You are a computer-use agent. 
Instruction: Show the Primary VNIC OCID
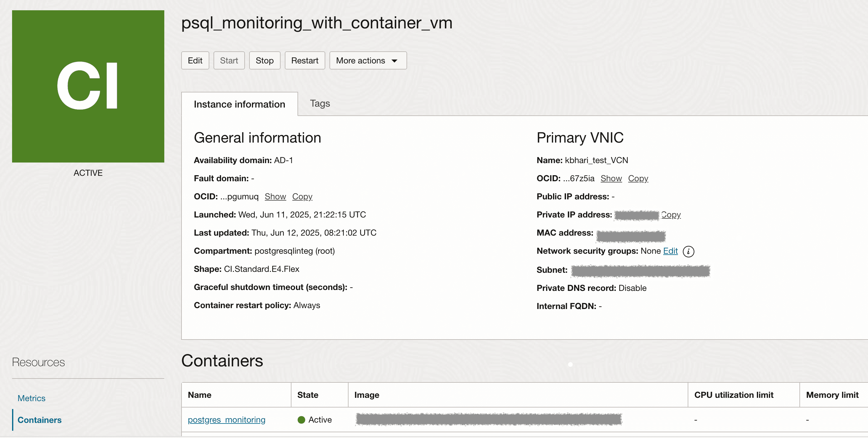[x=611, y=178]
